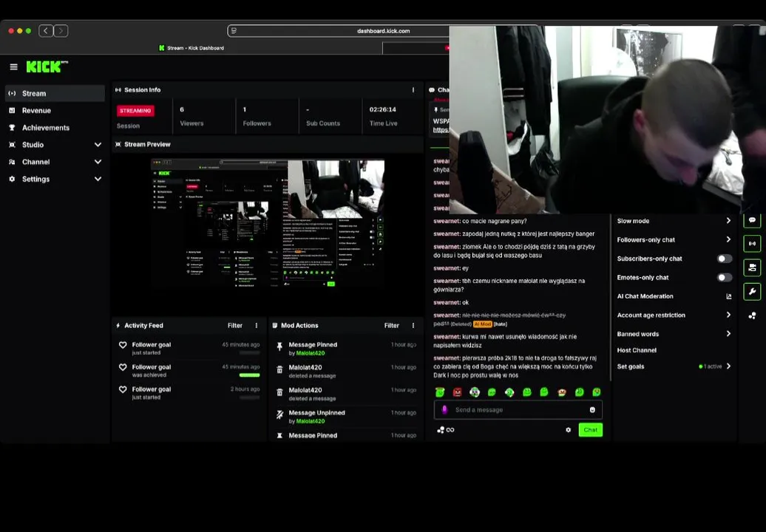766x532 pixels.
Task: Open the Followers-only chat submenu arrow
Action: point(728,239)
